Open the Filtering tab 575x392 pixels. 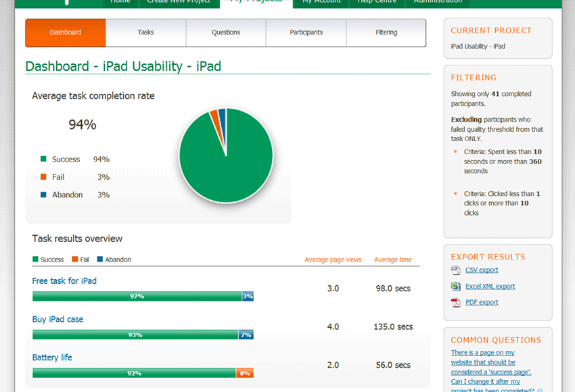coord(386,32)
